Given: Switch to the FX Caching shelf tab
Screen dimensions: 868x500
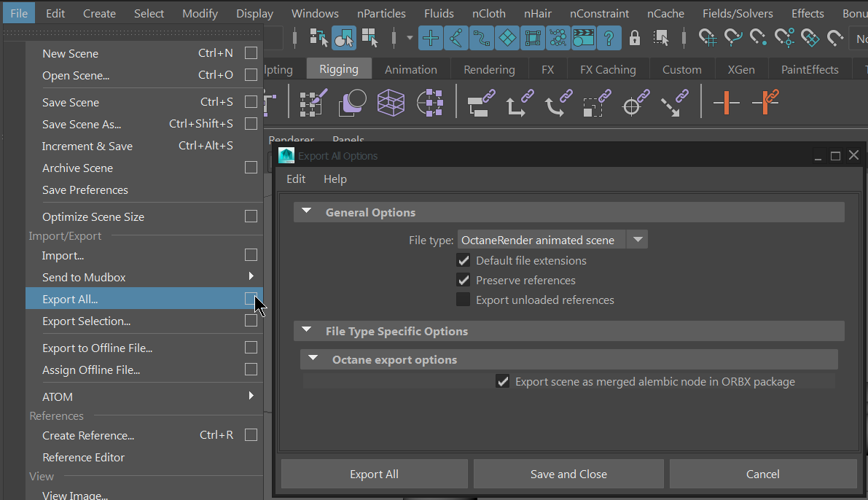Looking at the screenshot, I should [608, 70].
